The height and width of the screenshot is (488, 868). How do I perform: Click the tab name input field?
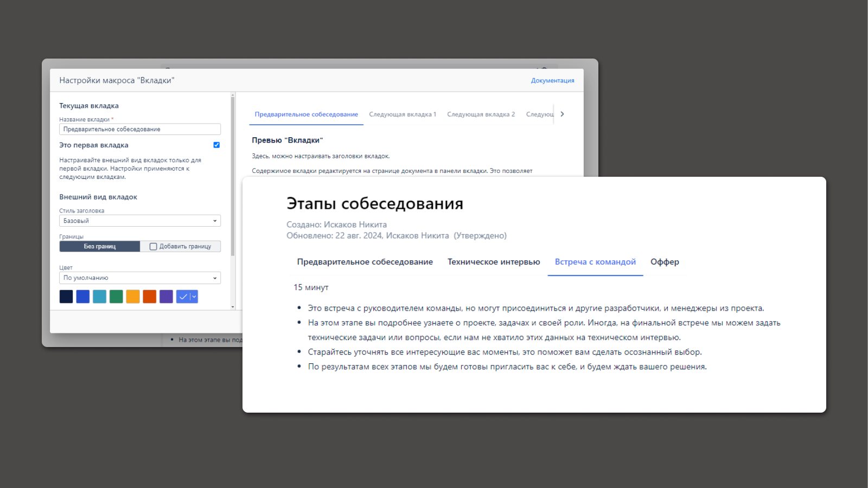tap(139, 129)
